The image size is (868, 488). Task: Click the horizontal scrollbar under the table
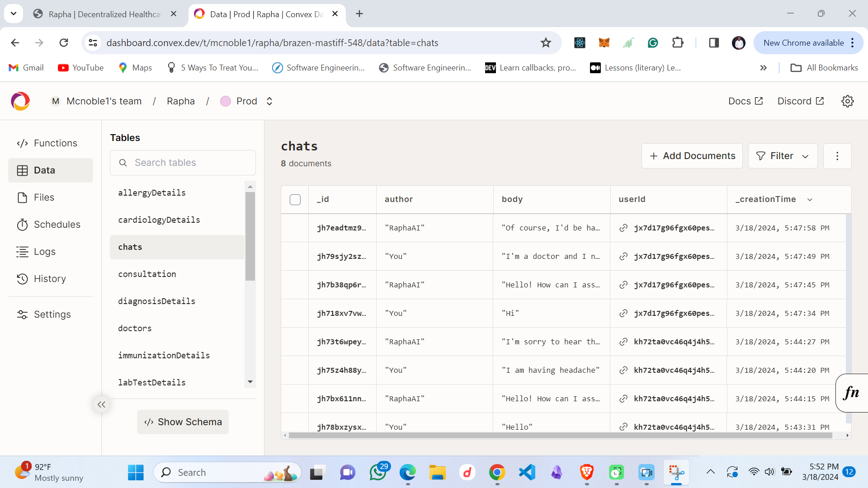tap(560, 435)
